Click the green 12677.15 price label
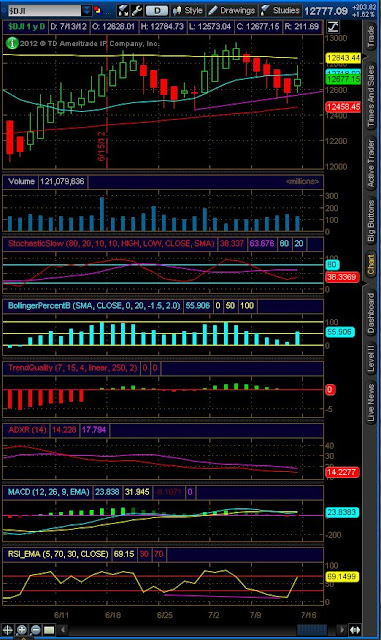This screenshot has width=381, height=640. coord(343,79)
